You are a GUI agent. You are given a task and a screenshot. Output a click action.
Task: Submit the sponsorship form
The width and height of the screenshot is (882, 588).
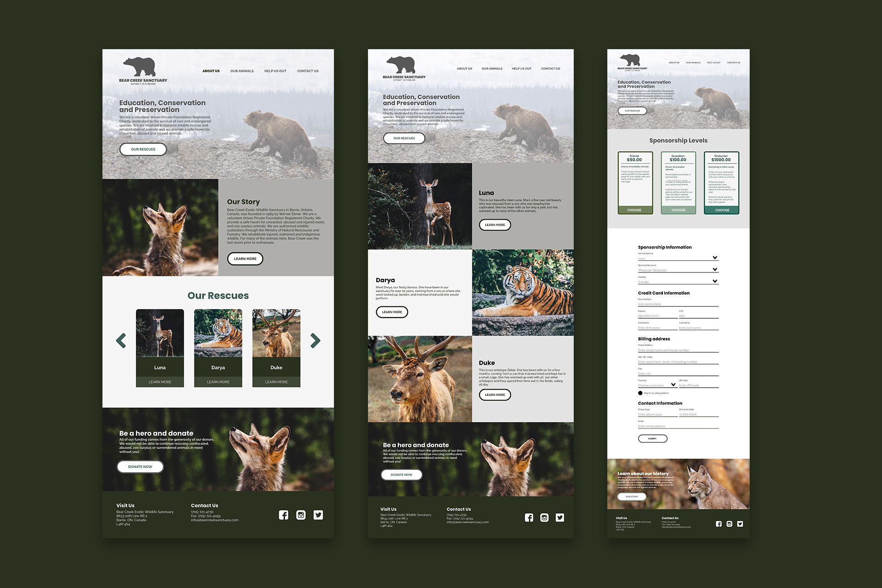652,439
